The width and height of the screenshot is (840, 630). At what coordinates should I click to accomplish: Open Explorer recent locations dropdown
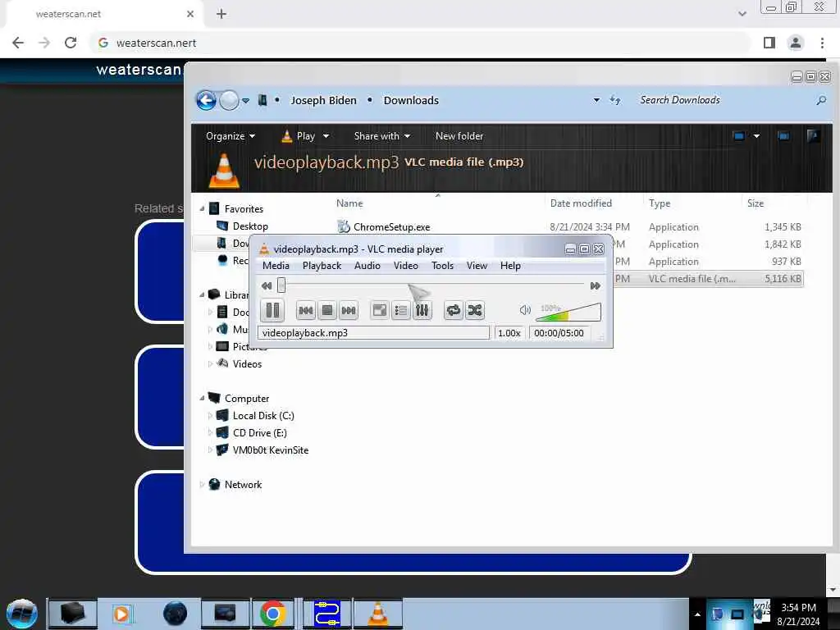tap(245, 100)
